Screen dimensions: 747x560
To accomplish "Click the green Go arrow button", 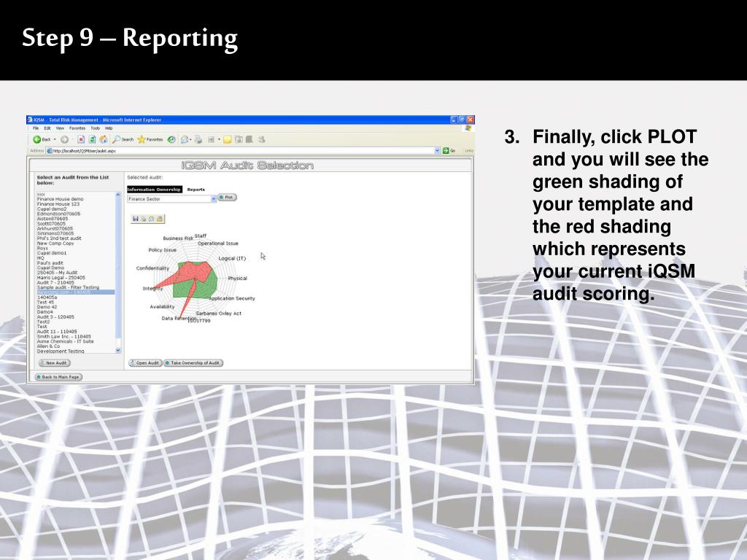I will pyautogui.click(x=446, y=150).
